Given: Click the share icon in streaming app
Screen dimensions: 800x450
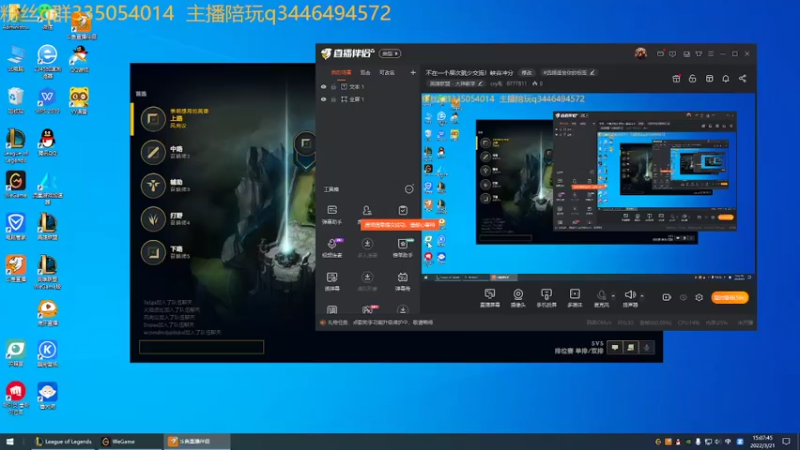Looking at the screenshot, I should 742,79.
